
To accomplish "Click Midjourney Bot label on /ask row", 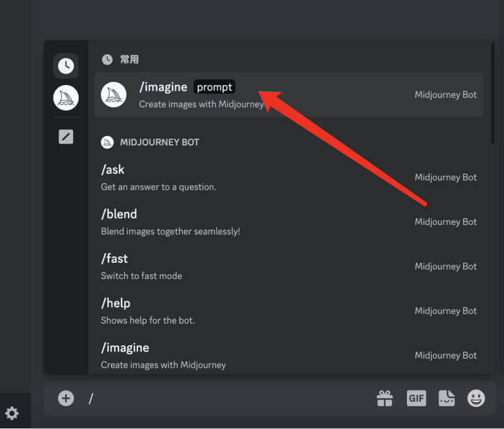I will [446, 178].
